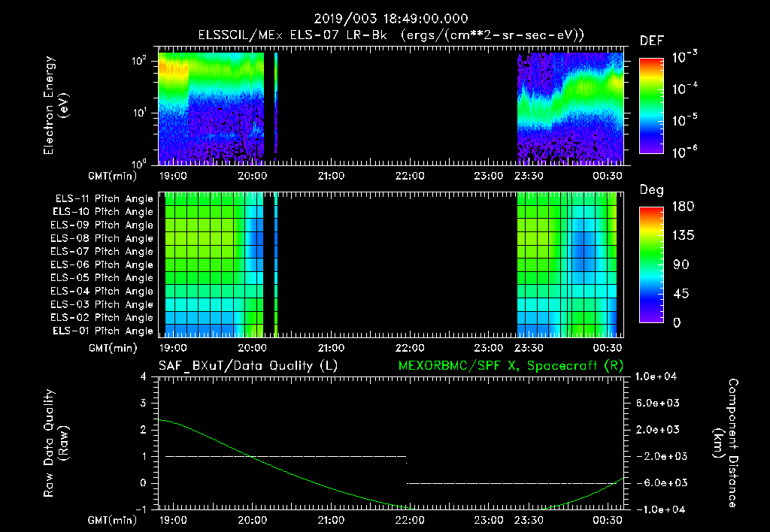Click the 1.0e+04 right axis value
Image resolution: width=770 pixels, height=532 pixels.
656,376
